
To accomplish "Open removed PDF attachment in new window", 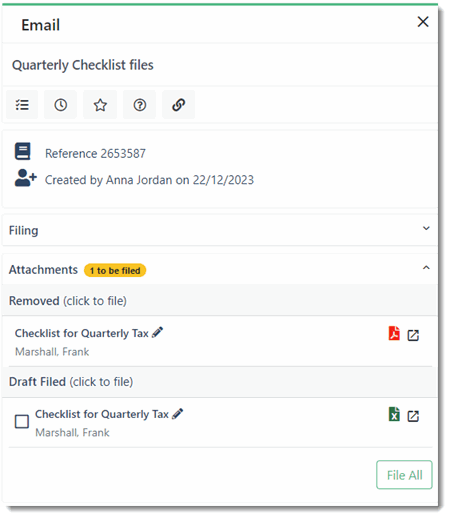I will coord(413,335).
